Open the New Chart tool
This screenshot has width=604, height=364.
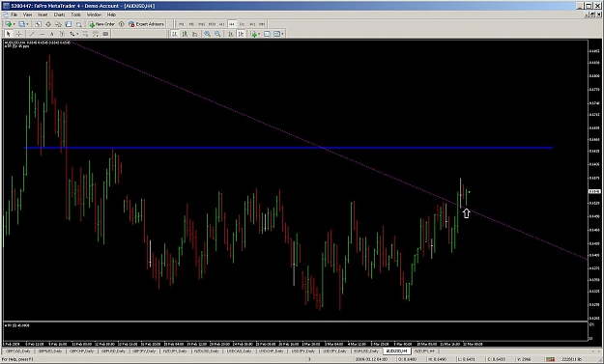tap(9, 24)
